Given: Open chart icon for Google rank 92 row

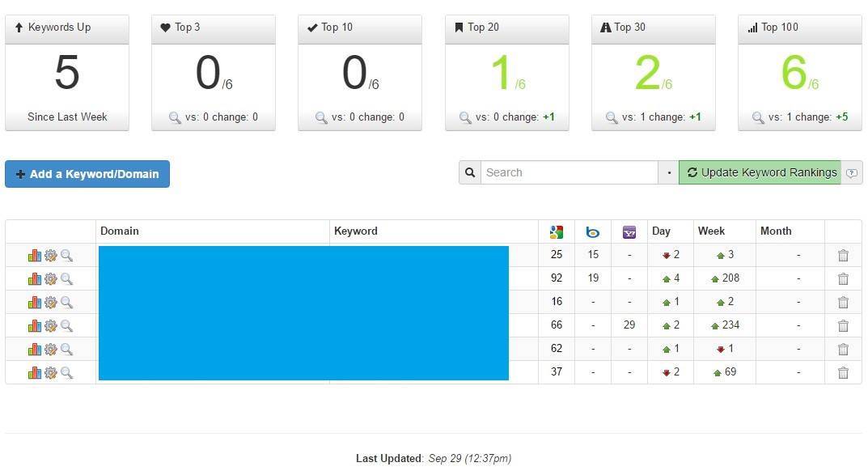Looking at the screenshot, I should pos(34,278).
